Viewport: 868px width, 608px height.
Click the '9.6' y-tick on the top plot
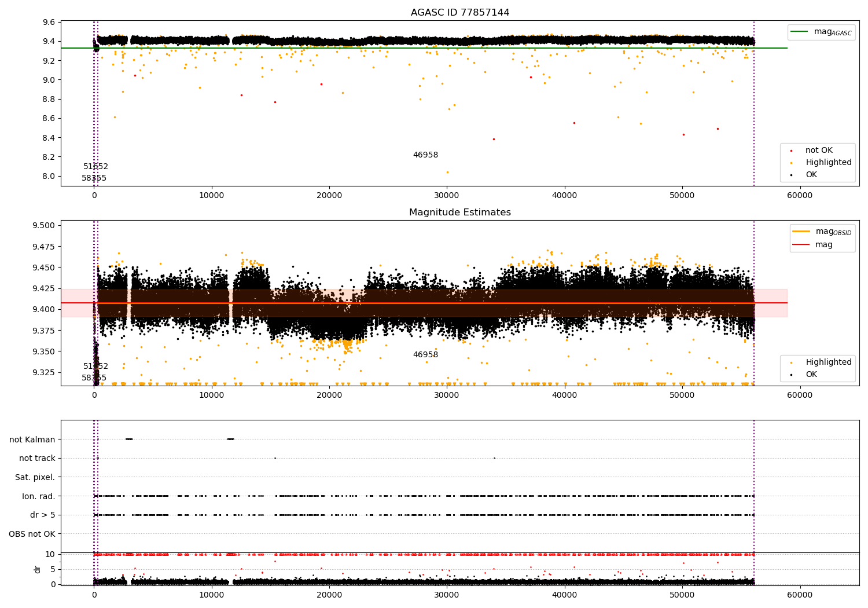(x=50, y=22)
